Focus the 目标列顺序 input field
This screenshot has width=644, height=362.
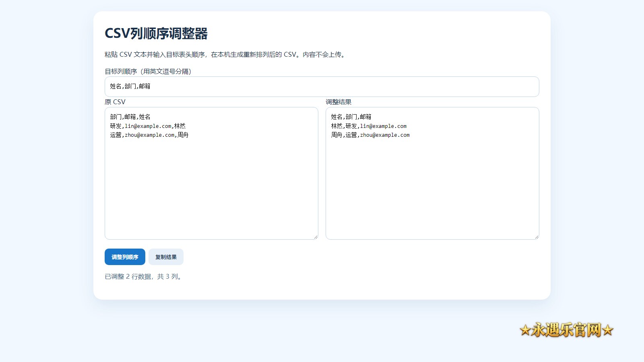(x=322, y=86)
